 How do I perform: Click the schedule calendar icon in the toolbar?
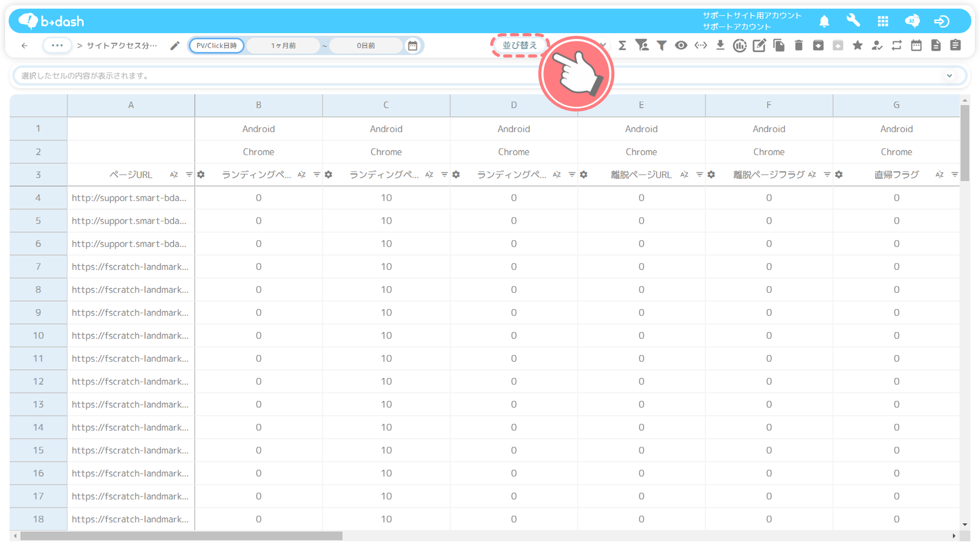coord(916,46)
